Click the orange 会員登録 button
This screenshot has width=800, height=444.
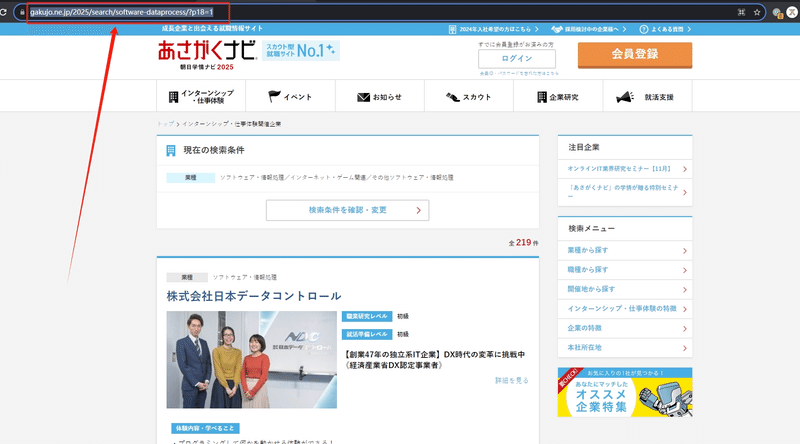pos(635,55)
